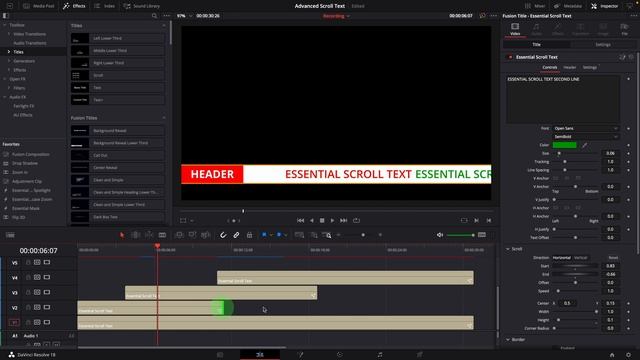The image size is (640, 360).
Task: Click the Play Reverse button
Action: click(x=312, y=220)
